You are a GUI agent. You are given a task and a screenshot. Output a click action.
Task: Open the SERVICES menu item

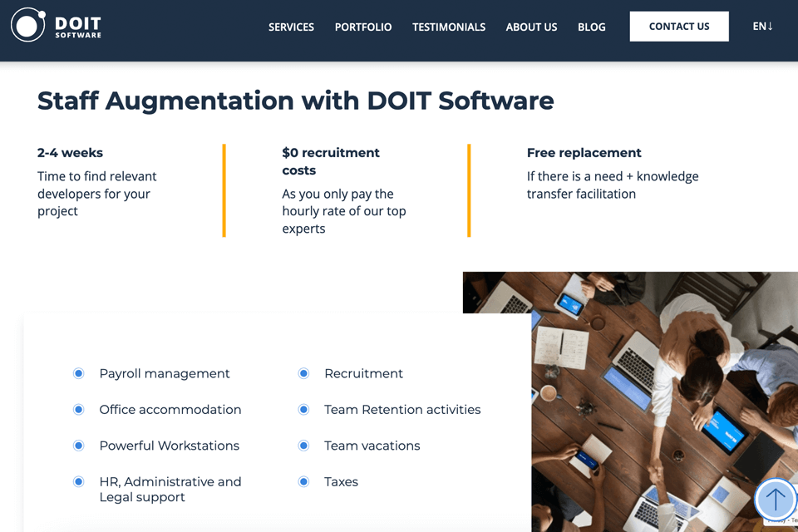(x=291, y=27)
